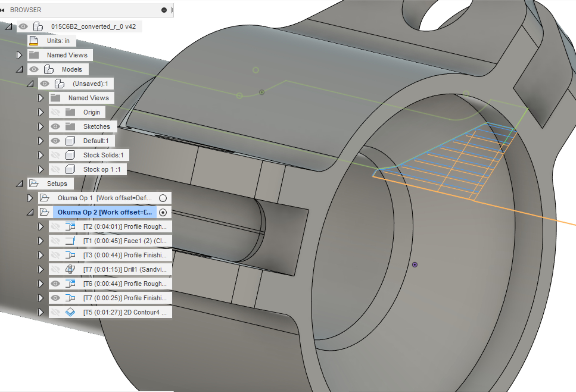Screen dimensions: 576x392
Task: Click the T2 Profile Roughing toolpath icon
Action: (71, 226)
